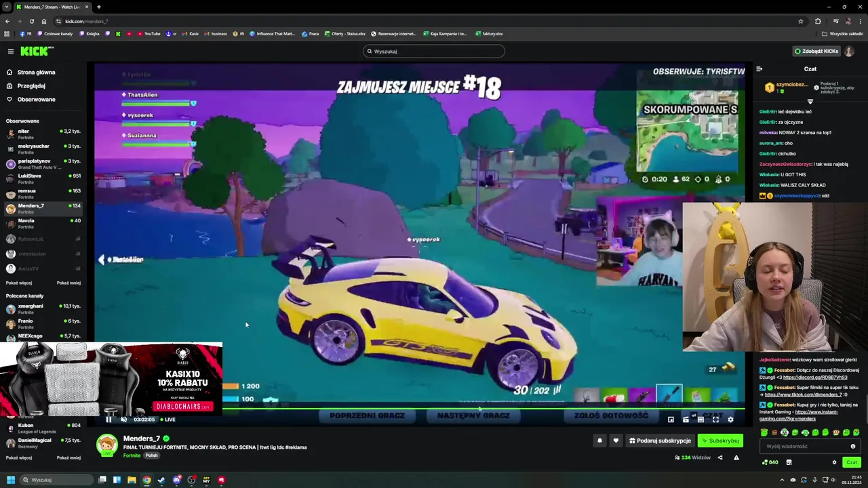Open Chrome extensions puzzle icon
868x488 pixels.
tap(818, 21)
